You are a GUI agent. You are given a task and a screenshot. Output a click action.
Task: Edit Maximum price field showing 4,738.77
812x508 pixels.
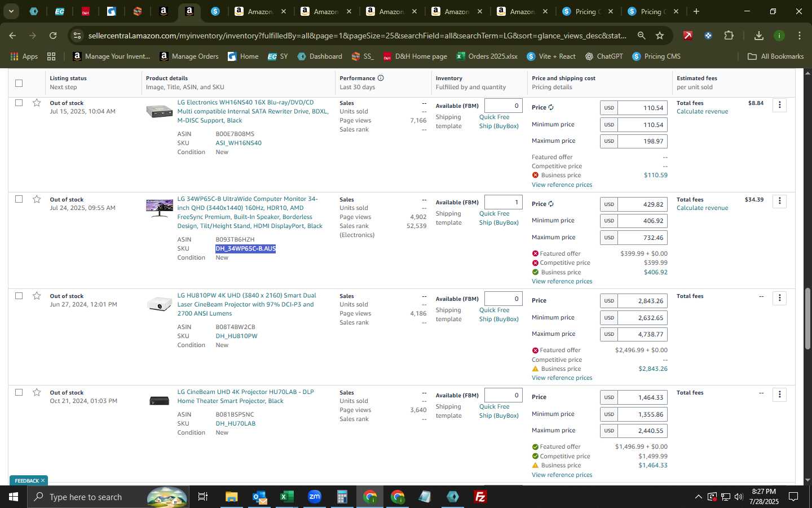(x=642, y=334)
